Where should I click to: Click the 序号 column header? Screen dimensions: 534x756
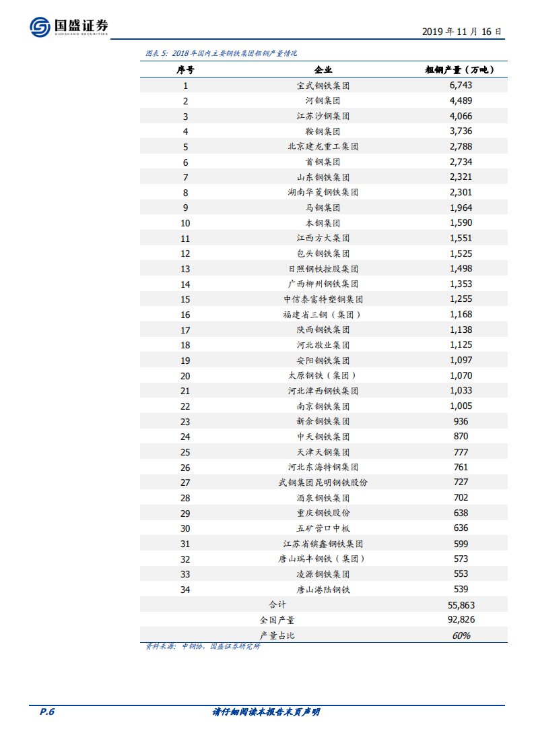click(x=185, y=69)
